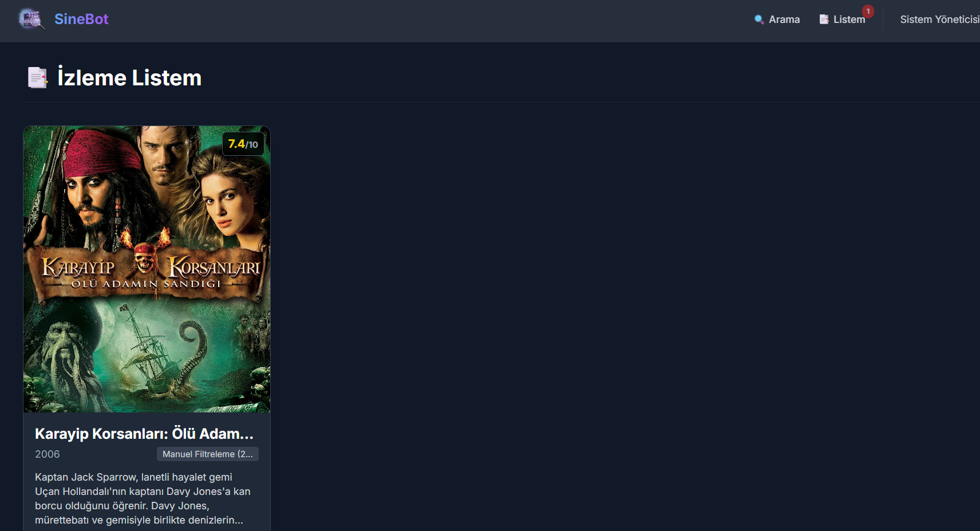Click the Kaptan Jack Sparrow description text
Image resolution: width=980 pixels, height=531 pixels.
coord(143,498)
